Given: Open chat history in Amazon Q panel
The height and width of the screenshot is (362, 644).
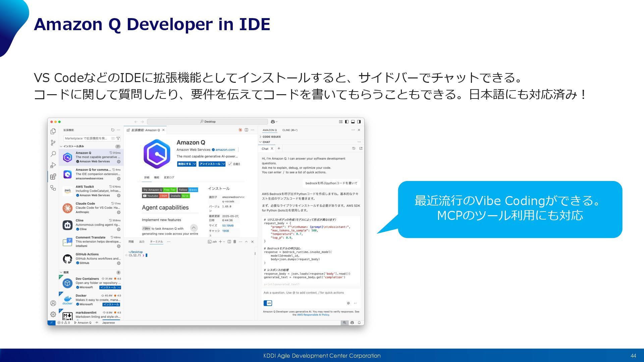Looking at the screenshot, I should point(354,148).
